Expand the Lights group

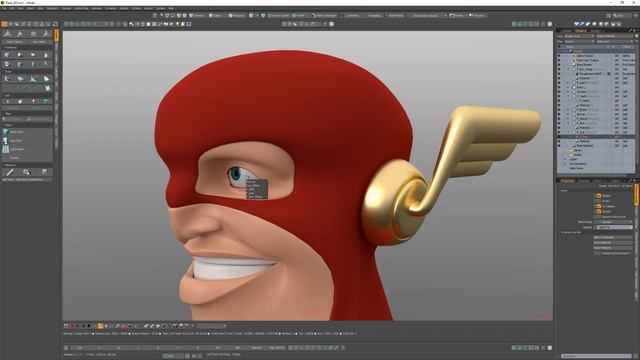[x=566, y=159]
